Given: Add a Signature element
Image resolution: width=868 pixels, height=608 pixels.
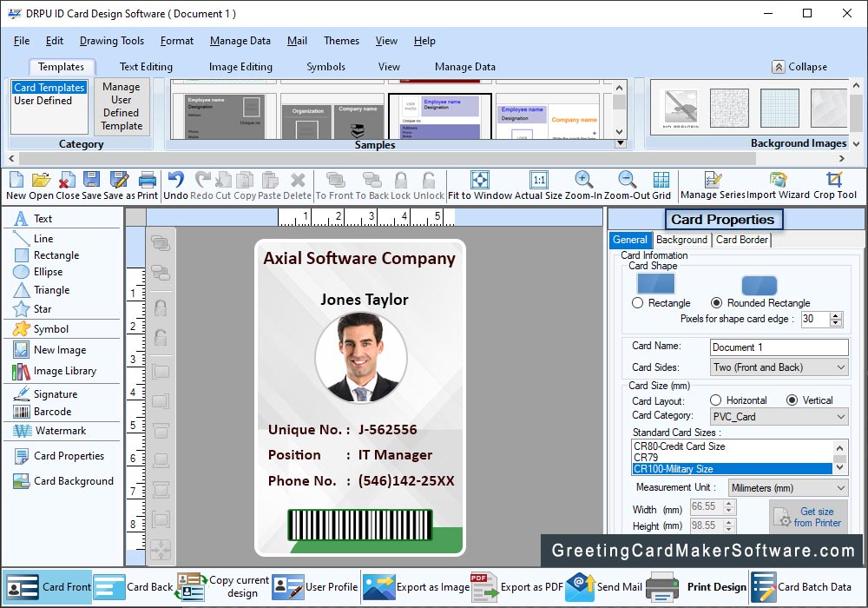Looking at the screenshot, I should tap(45, 393).
